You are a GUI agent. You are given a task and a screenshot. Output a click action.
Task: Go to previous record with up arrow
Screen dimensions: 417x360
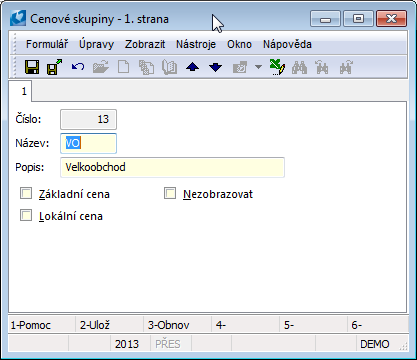click(x=193, y=67)
